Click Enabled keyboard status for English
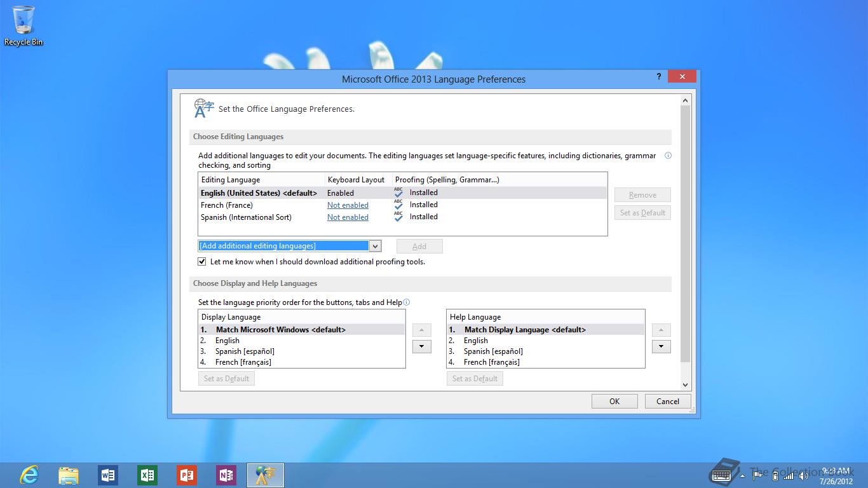Image resolution: width=868 pixels, height=488 pixels. (341, 193)
